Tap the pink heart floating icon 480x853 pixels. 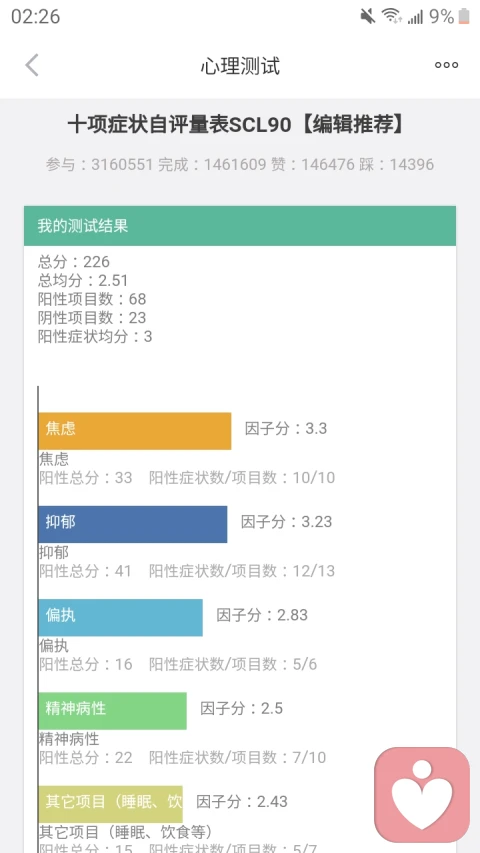pos(422,794)
